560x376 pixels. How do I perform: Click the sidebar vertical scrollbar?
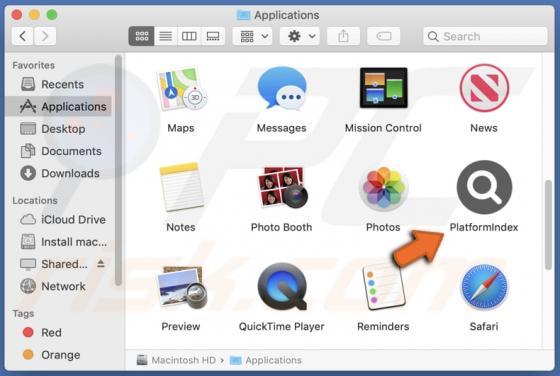click(x=119, y=170)
